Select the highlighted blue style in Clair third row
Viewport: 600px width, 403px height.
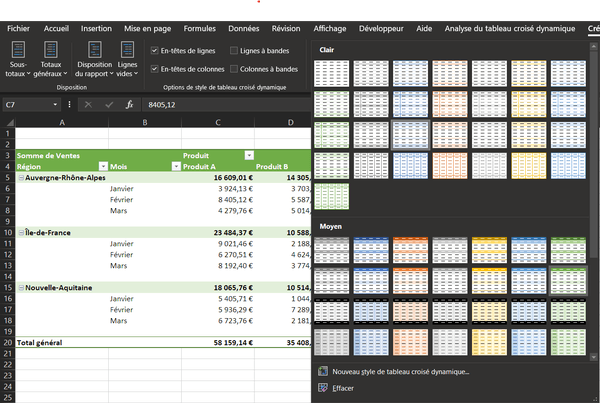tap(410, 135)
